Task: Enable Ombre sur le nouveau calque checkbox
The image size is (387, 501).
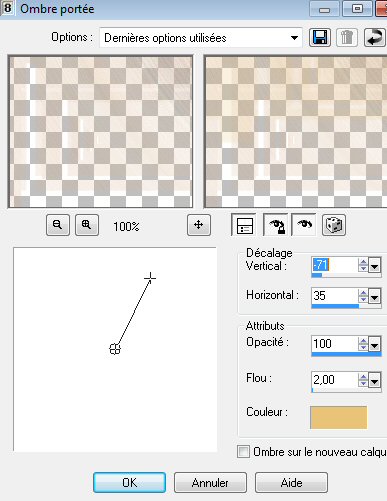Action: click(x=243, y=452)
